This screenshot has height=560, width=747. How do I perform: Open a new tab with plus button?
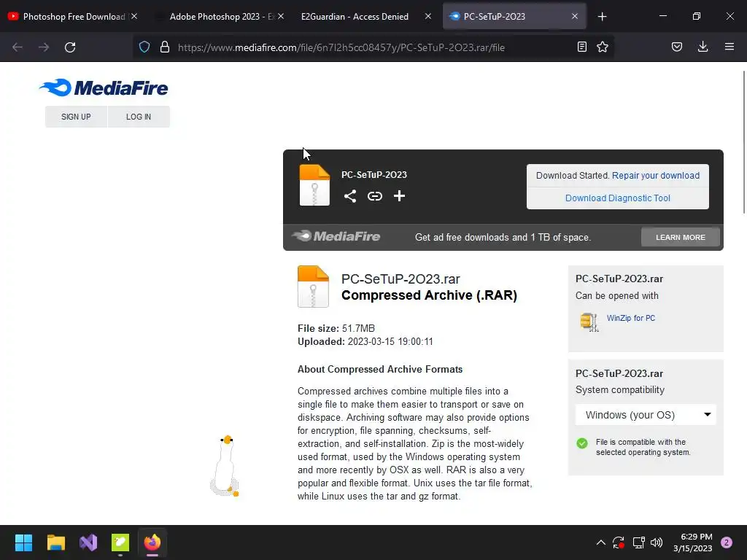(x=602, y=17)
